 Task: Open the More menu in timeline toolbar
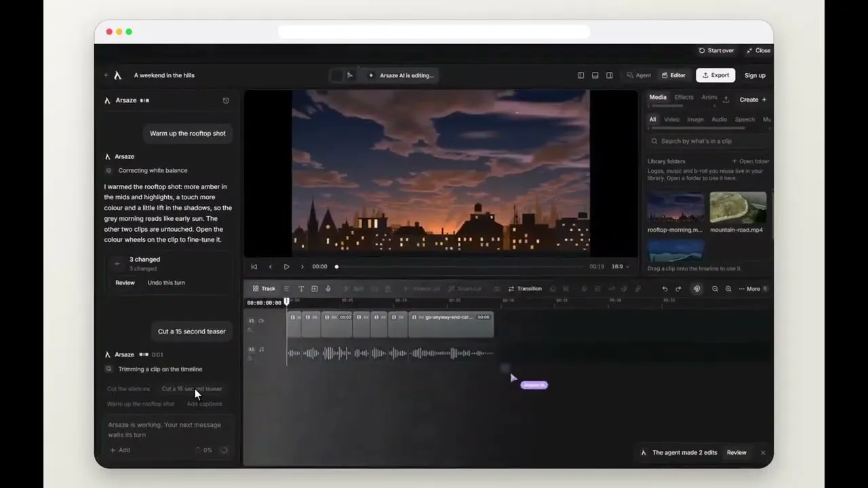749,289
